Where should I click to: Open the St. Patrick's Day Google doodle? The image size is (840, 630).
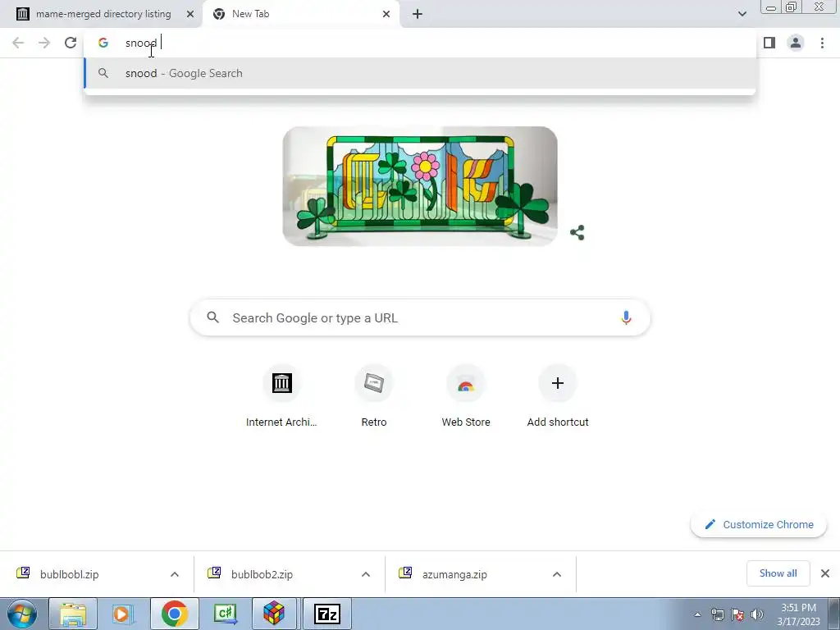tap(420, 186)
